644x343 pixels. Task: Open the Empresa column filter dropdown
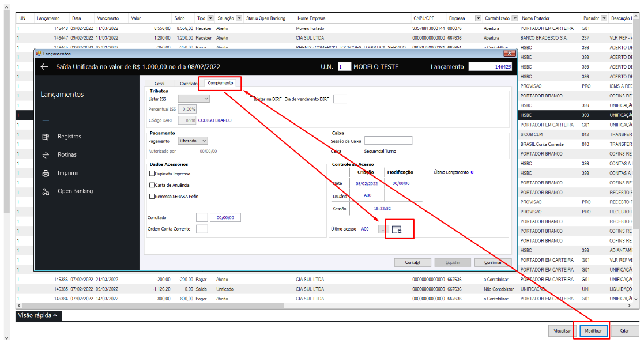pos(478,18)
